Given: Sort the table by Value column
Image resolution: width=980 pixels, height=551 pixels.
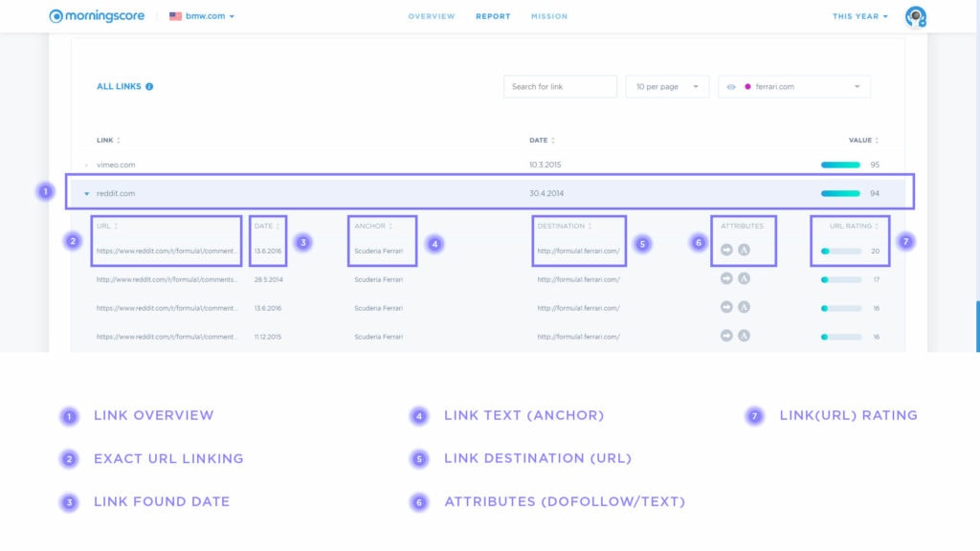Looking at the screenshot, I should coord(864,141).
